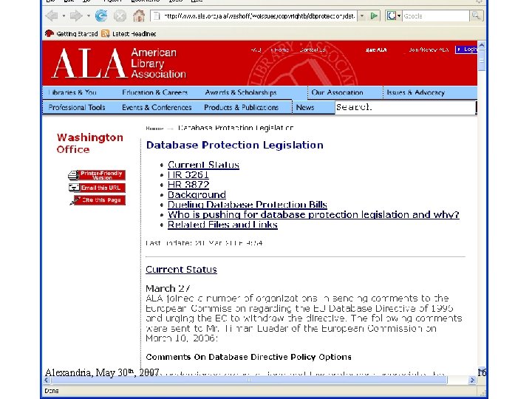Viewport: 532px width, 399px height.
Task: Open the Related Files and Links link
Action: tap(222, 225)
